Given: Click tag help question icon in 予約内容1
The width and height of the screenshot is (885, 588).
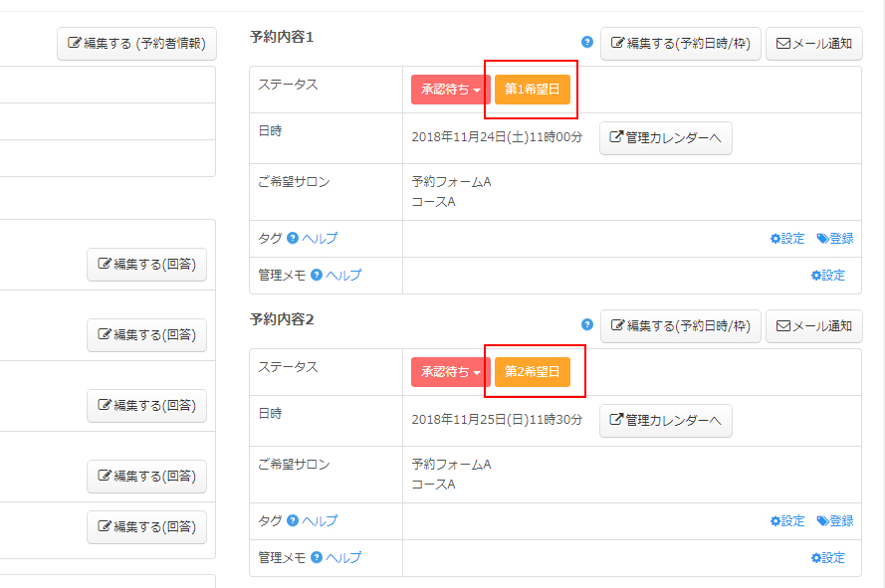Looking at the screenshot, I should coord(293,239).
